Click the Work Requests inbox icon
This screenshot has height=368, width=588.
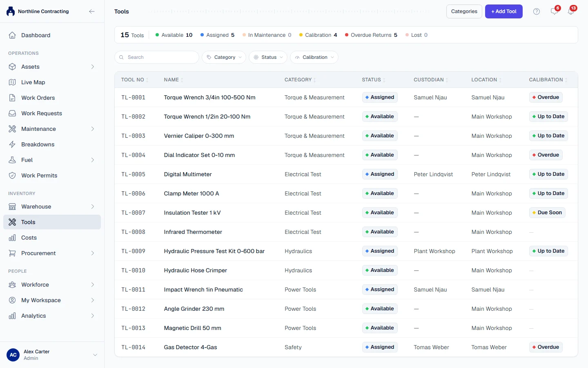(x=12, y=113)
